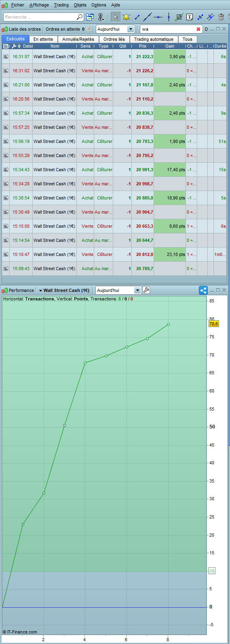The image size is (230, 644).
Task: Click the green 10 level marker on axis
Action: (212, 571)
